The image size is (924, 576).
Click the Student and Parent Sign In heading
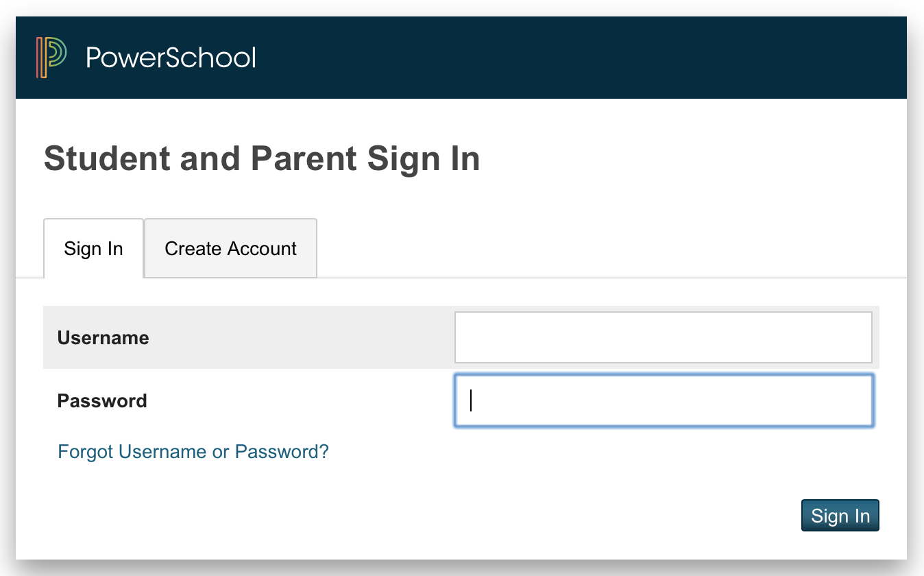pos(262,159)
